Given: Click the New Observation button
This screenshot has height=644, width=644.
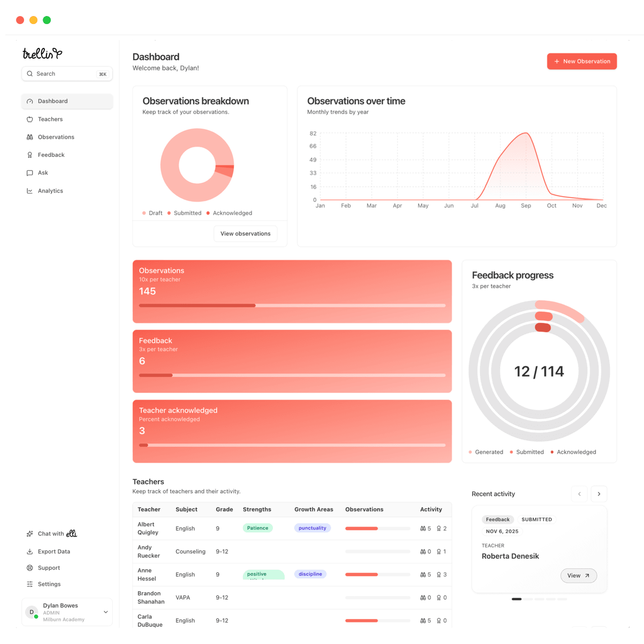Looking at the screenshot, I should pyautogui.click(x=582, y=61).
